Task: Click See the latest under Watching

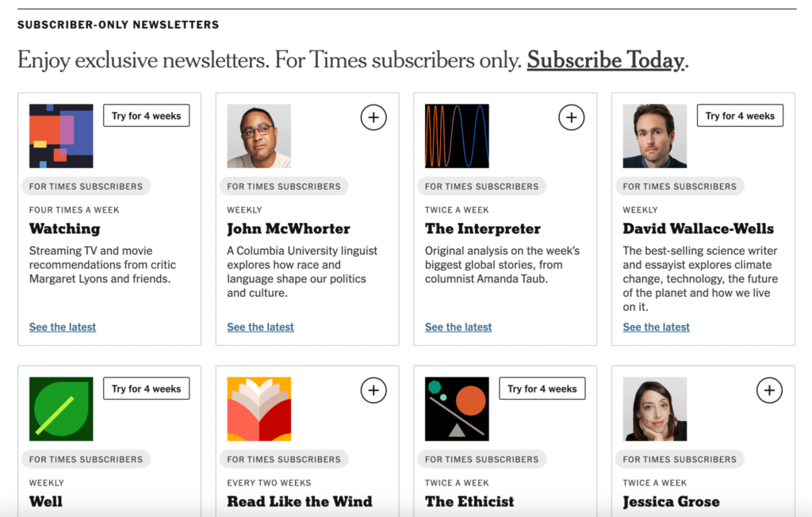Action: [x=62, y=327]
